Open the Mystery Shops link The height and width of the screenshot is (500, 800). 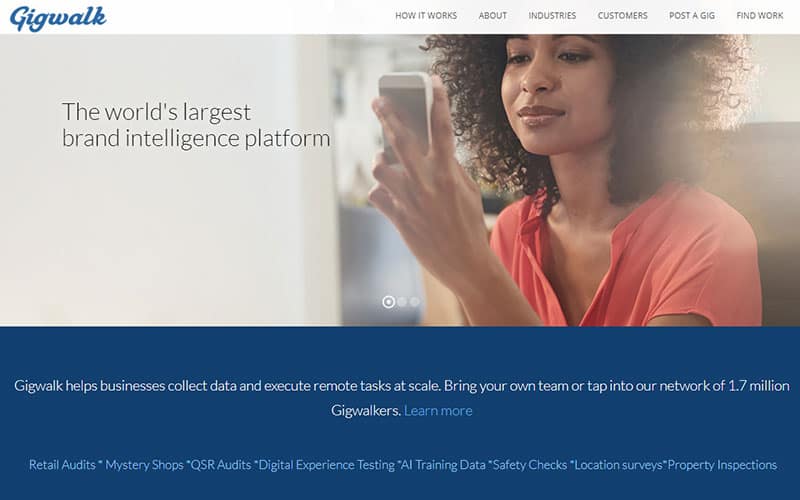point(144,465)
